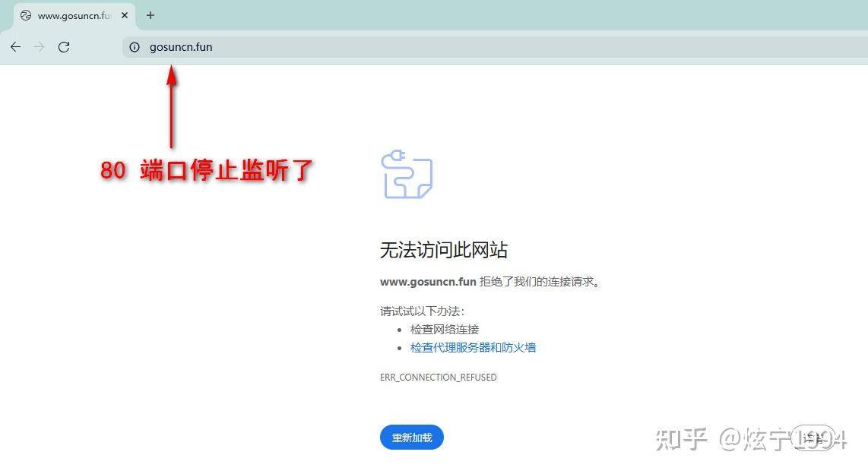Viewport: 868px width, 474px height.
Task: Click the gosuncn.fun address bar
Action: coord(495,47)
